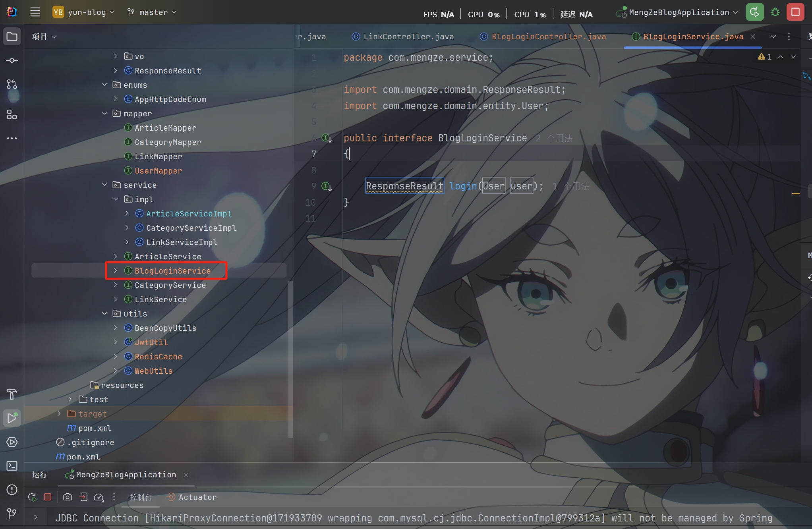Image resolution: width=812 pixels, height=529 pixels.
Task: Expand the target folder
Action: [59, 414]
